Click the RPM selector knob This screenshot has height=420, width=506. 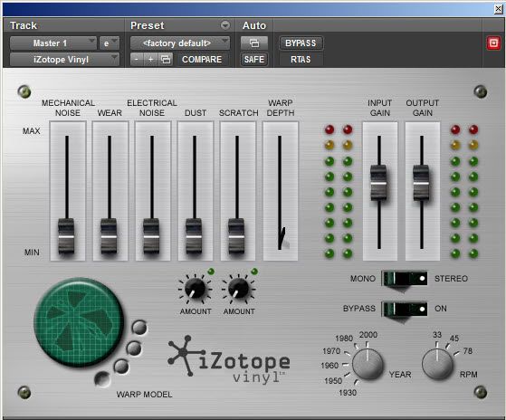pos(437,363)
